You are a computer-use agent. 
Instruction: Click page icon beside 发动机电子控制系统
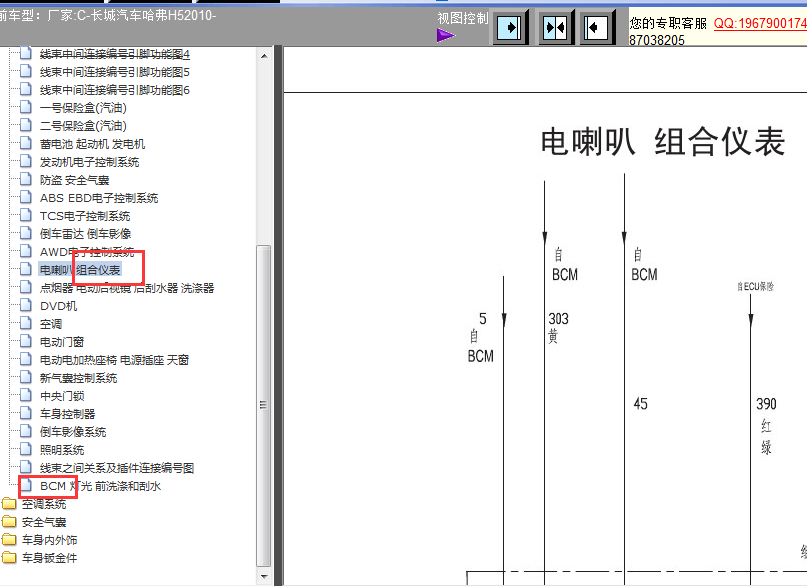[26, 161]
